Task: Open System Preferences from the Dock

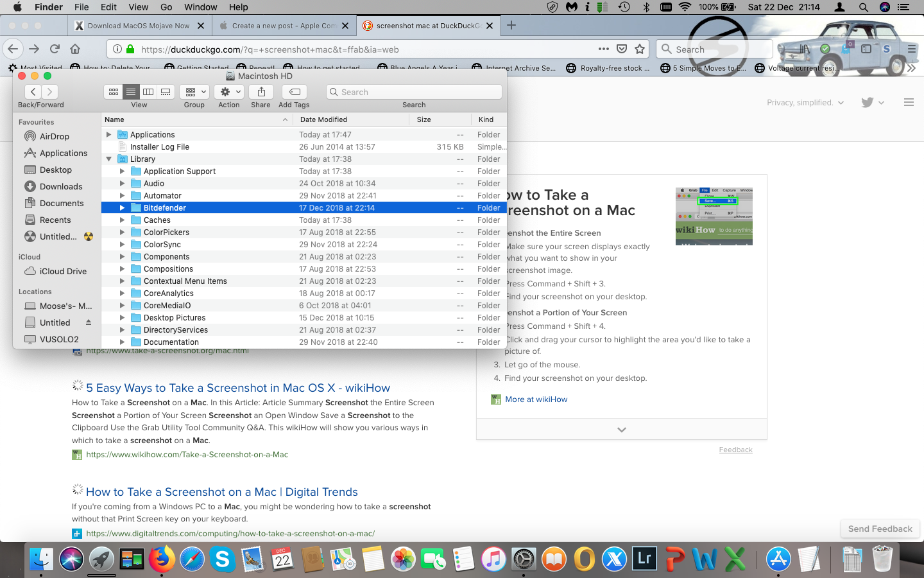Action: tap(524, 559)
